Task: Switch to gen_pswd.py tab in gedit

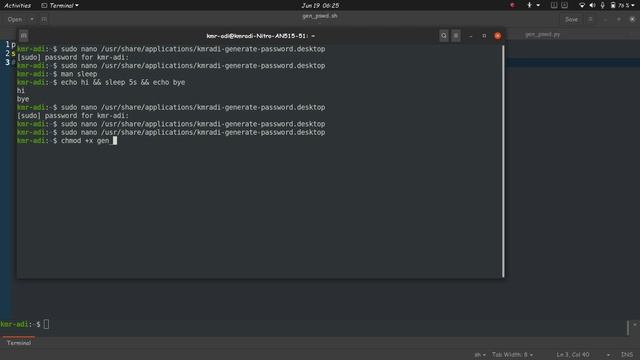Action: (542, 35)
